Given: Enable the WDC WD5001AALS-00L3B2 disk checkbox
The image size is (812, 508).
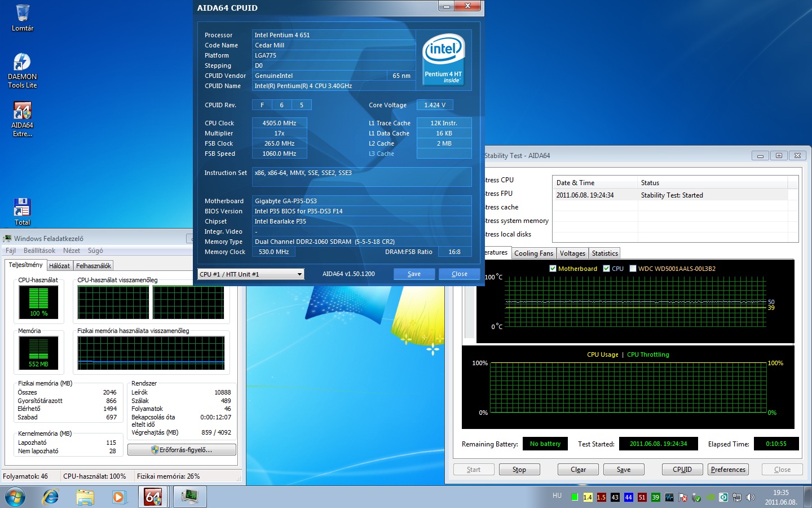Looking at the screenshot, I should [633, 269].
